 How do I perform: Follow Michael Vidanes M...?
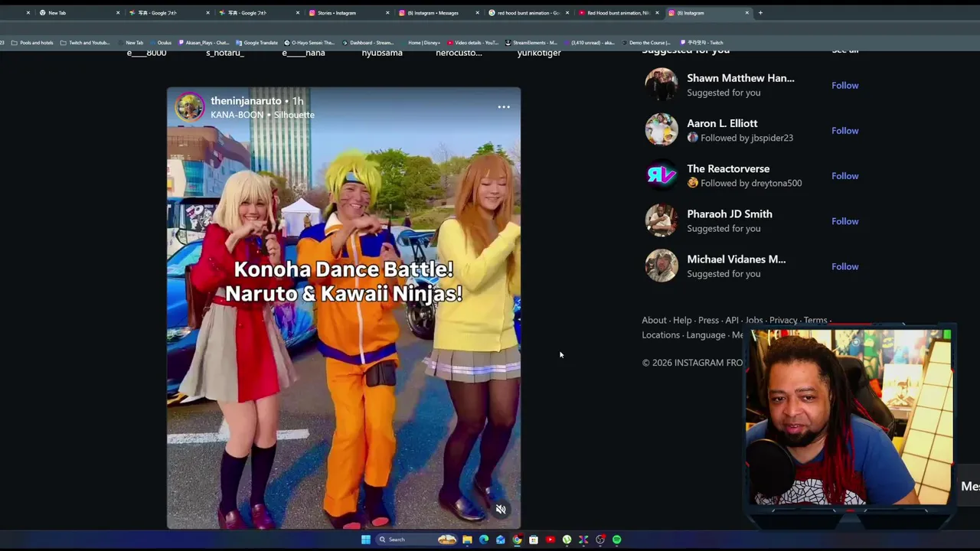845,266
